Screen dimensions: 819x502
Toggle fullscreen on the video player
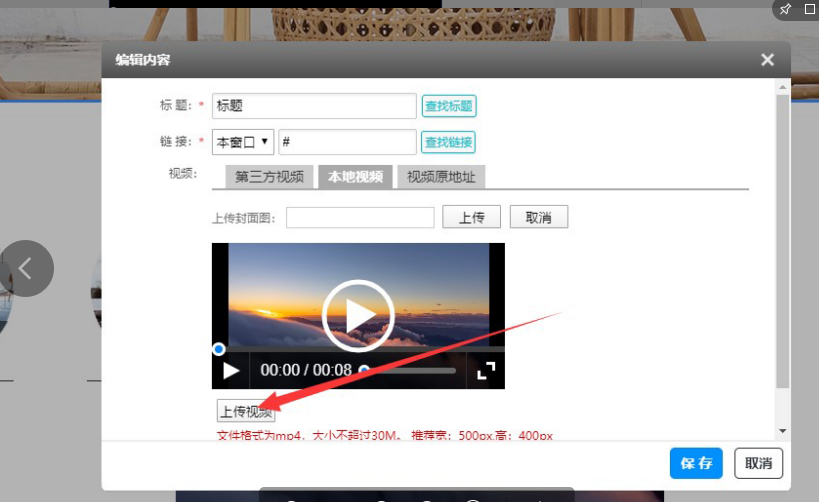pyautogui.click(x=486, y=370)
